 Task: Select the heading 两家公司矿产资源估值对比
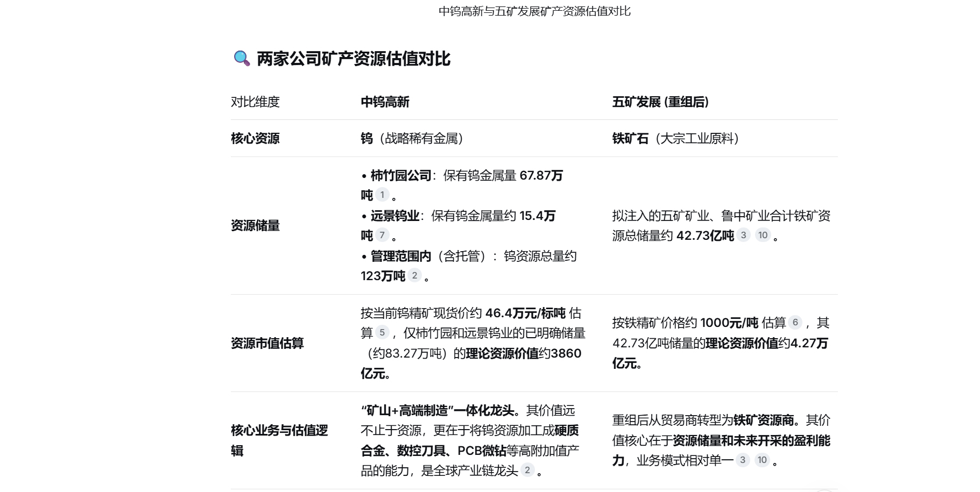tap(353, 59)
